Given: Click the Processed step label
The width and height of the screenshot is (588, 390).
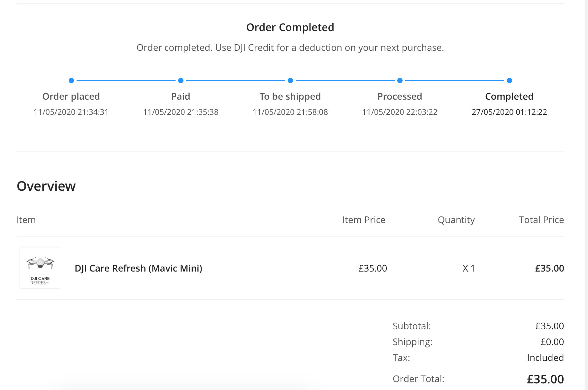Looking at the screenshot, I should point(400,96).
